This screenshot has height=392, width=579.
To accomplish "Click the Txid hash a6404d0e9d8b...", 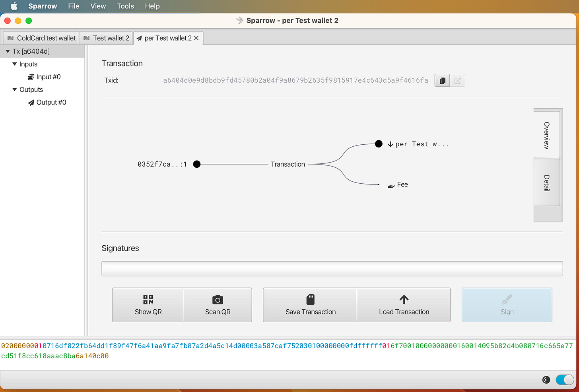I will [x=295, y=80].
